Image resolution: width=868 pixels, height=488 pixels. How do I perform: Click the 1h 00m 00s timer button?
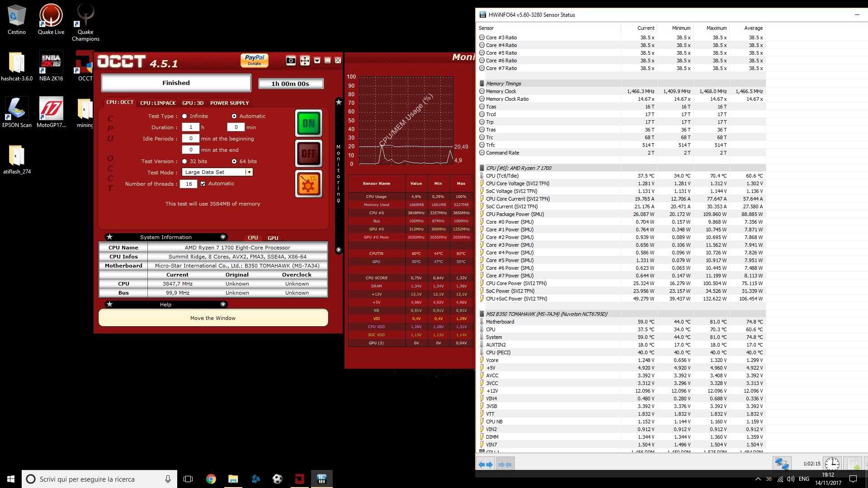(290, 84)
